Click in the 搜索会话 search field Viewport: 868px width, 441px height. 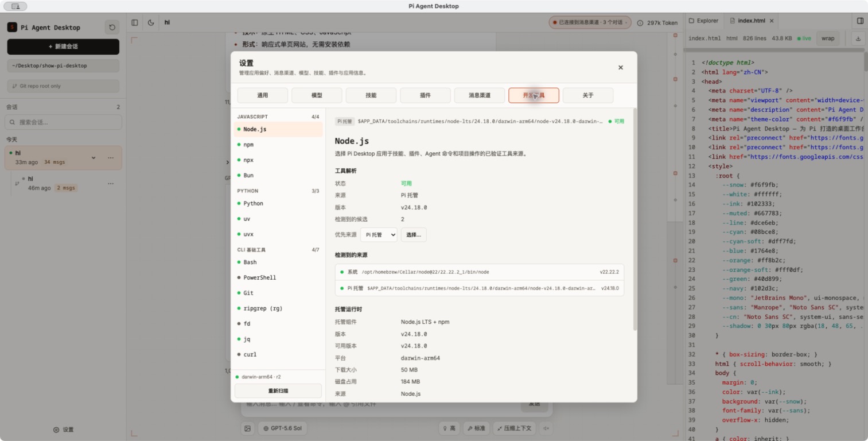(x=63, y=122)
